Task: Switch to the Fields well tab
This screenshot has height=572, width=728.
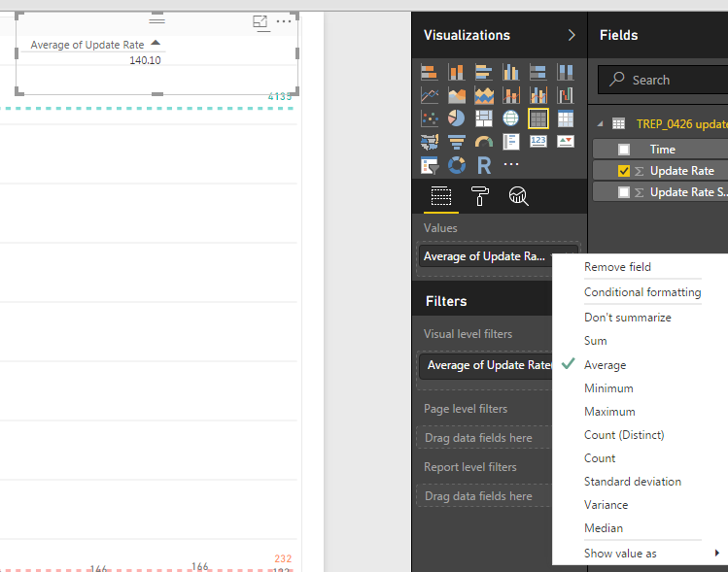Action: point(441,196)
